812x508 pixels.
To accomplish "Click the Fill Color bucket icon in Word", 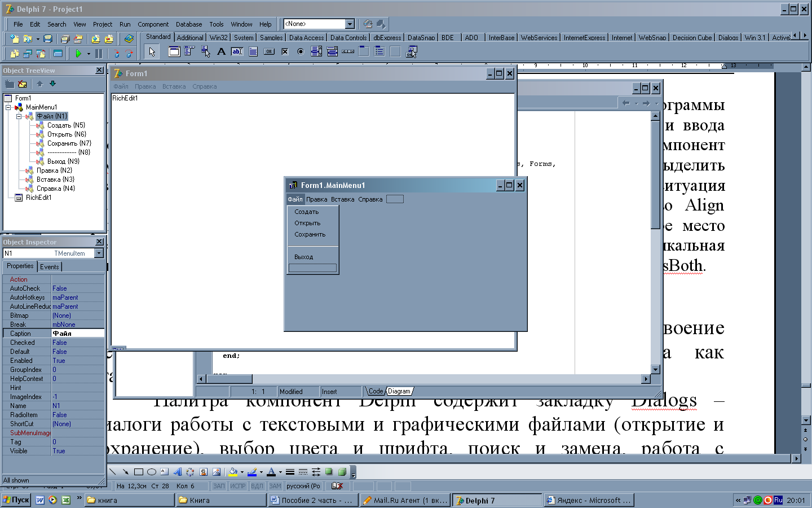I will (233, 472).
